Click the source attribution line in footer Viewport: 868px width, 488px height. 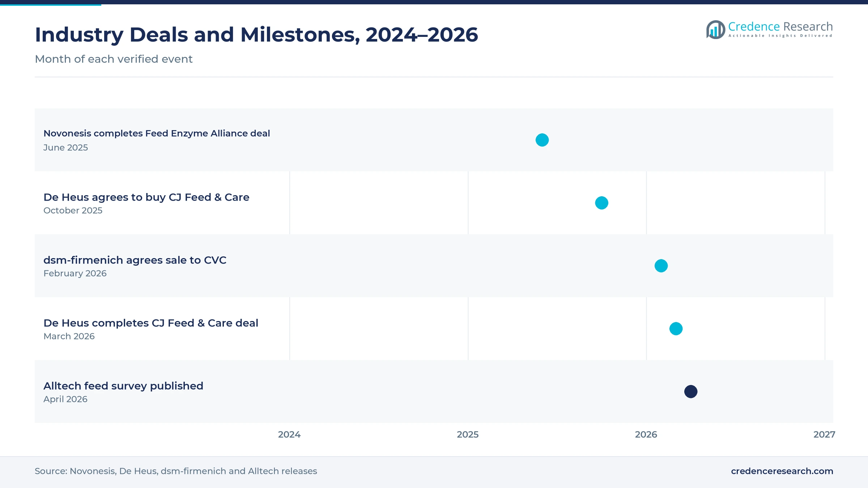(x=176, y=471)
